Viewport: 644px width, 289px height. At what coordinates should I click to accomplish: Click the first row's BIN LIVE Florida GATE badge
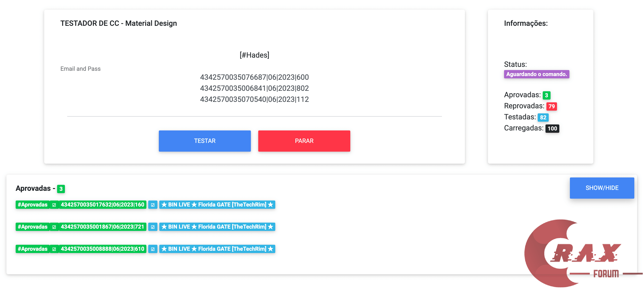(217, 205)
